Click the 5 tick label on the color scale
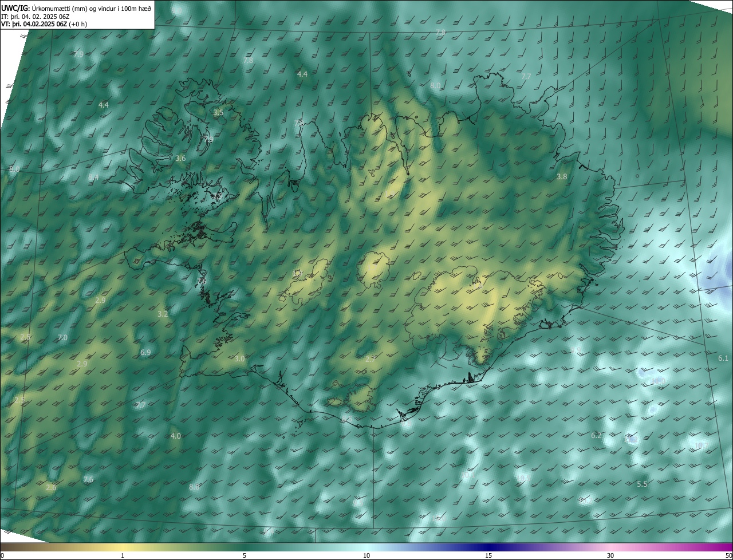The width and height of the screenshot is (733, 560). 245,555
